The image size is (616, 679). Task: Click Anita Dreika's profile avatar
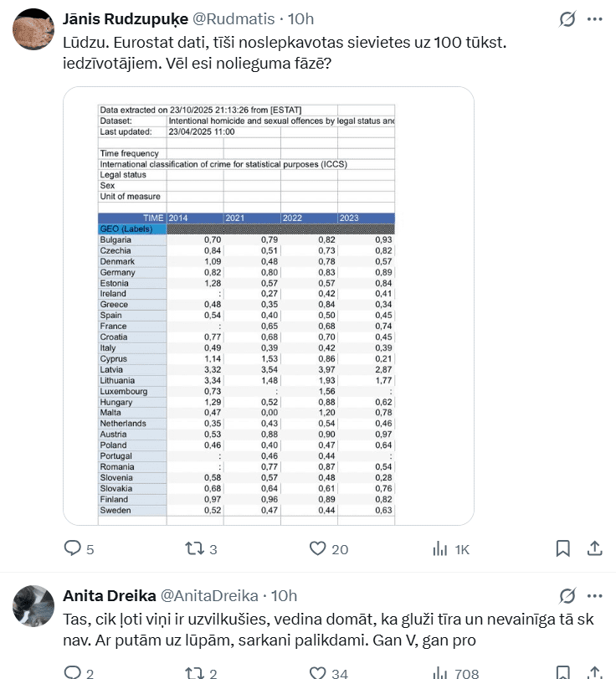[34, 607]
